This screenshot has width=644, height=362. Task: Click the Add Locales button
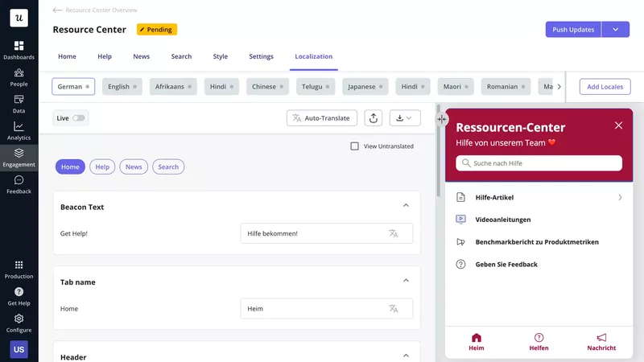[x=605, y=86]
